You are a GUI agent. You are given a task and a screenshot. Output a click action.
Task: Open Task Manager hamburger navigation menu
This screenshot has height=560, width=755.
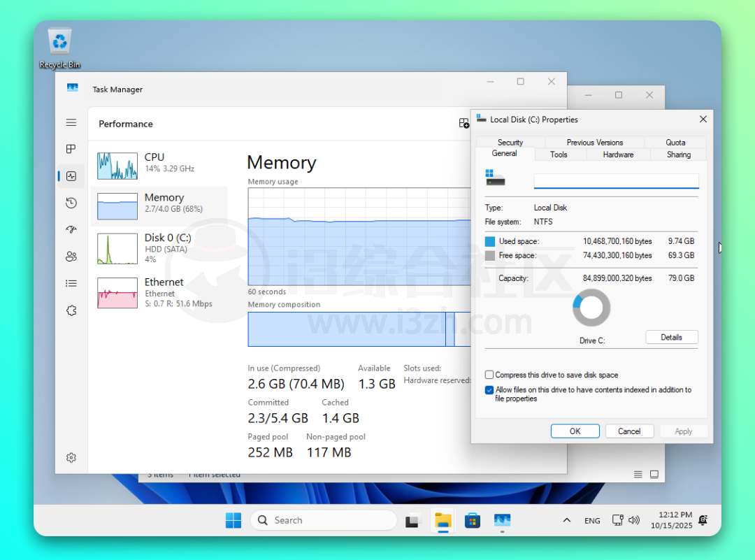coord(71,122)
